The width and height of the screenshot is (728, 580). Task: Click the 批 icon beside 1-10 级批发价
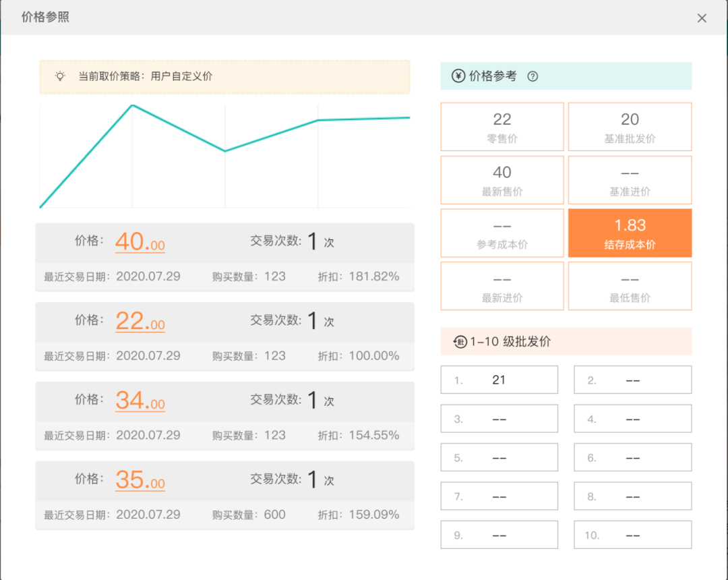tap(460, 342)
